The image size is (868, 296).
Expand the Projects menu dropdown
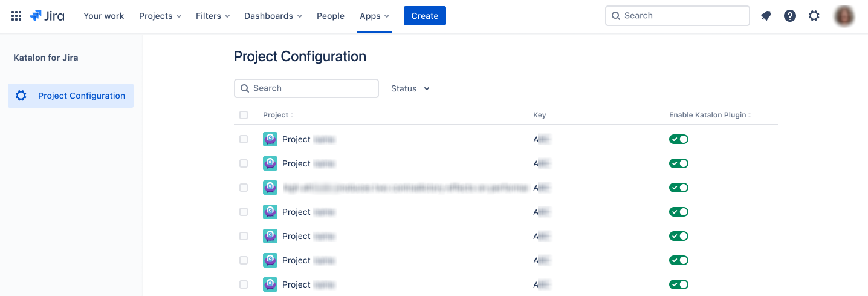click(160, 16)
